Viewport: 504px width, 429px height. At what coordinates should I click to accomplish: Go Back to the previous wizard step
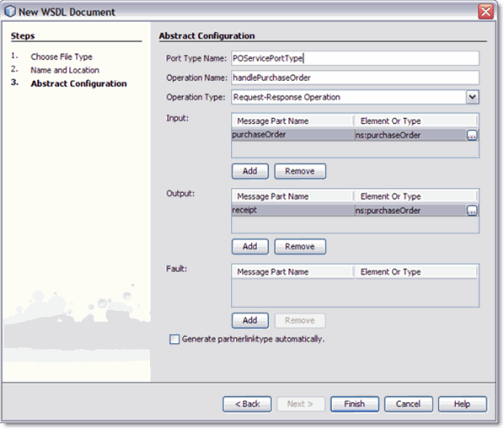(x=247, y=404)
